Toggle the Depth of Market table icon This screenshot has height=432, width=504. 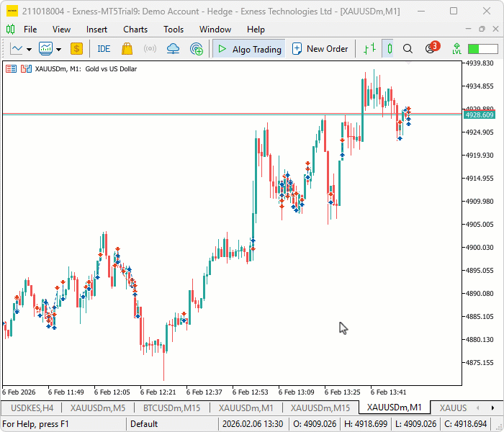coord(11,69)
